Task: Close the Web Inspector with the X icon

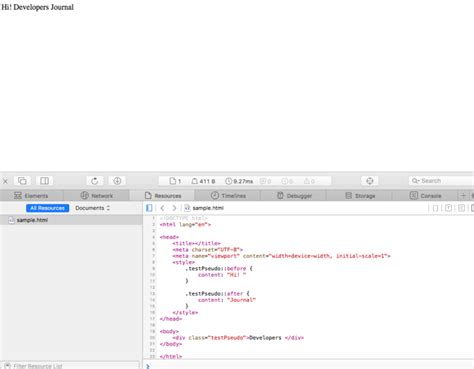Action: [x=5, y=181]
